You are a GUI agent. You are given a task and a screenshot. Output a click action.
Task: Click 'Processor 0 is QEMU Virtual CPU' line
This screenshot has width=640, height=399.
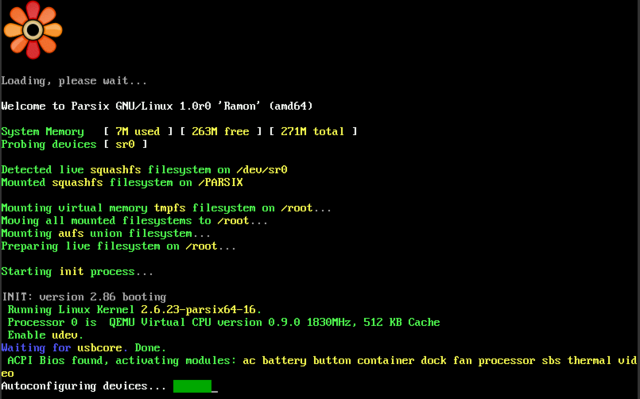click(224, 322)
